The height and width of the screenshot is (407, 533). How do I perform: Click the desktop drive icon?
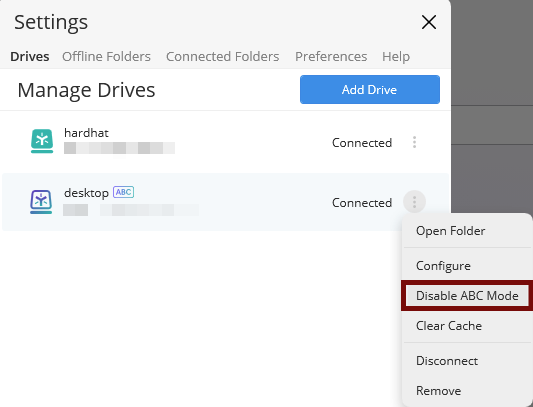tap(41, 202)
